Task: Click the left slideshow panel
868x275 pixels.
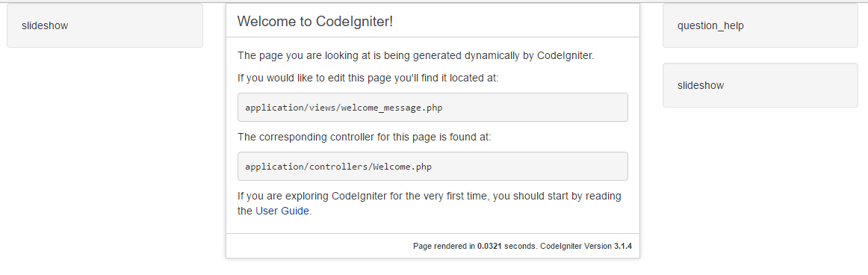Action: (105, 25)
